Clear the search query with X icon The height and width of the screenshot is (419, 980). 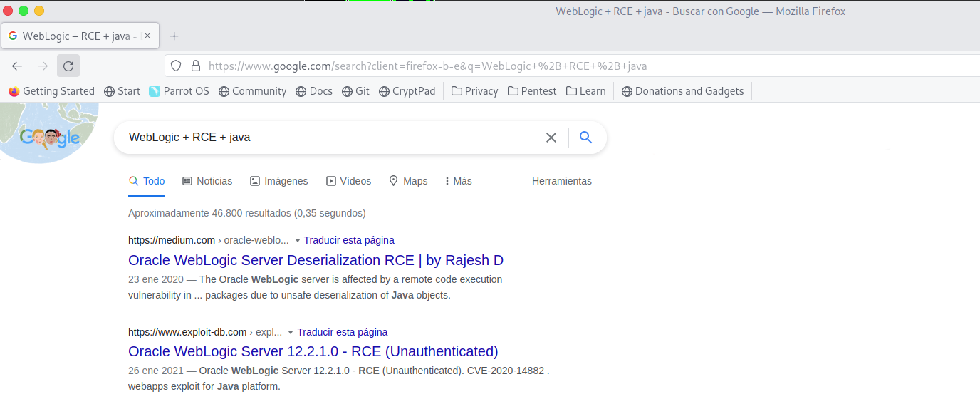point(551,138)
